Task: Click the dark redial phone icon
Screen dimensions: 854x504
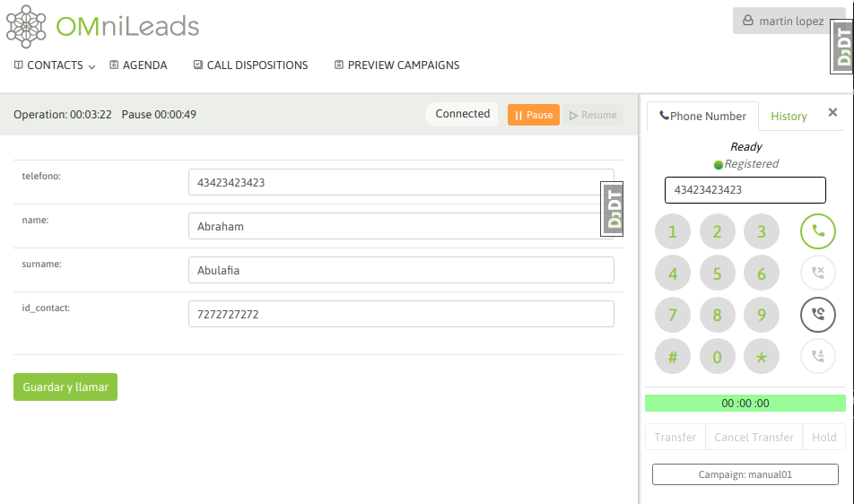Action: (x=817, y=314)
